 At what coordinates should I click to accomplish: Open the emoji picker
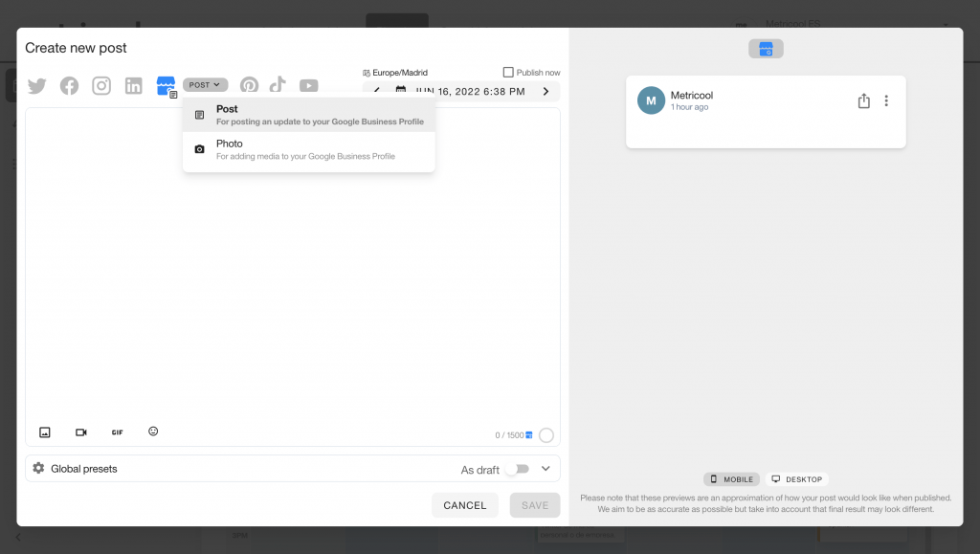pyautogui.click(x=153, y=431)
